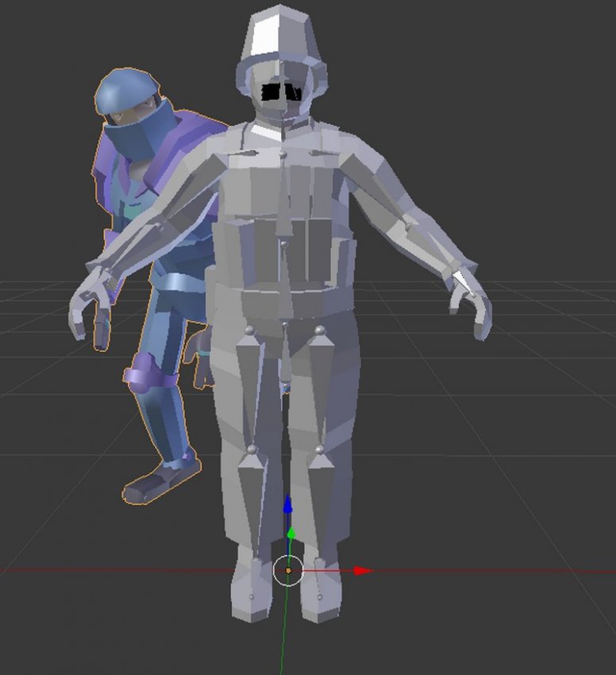Click the 3D cursor circle at origin

[x=288, y=570]
